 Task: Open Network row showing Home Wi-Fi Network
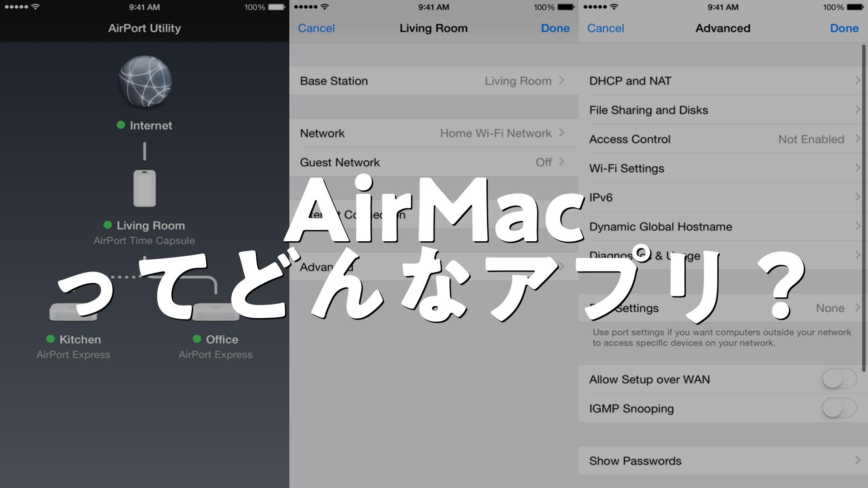pos(434,133)
